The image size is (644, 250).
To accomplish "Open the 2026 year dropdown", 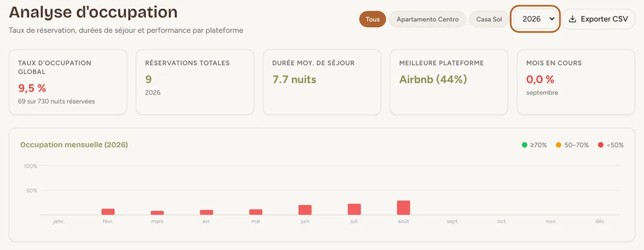I will [x=535, y=19].
